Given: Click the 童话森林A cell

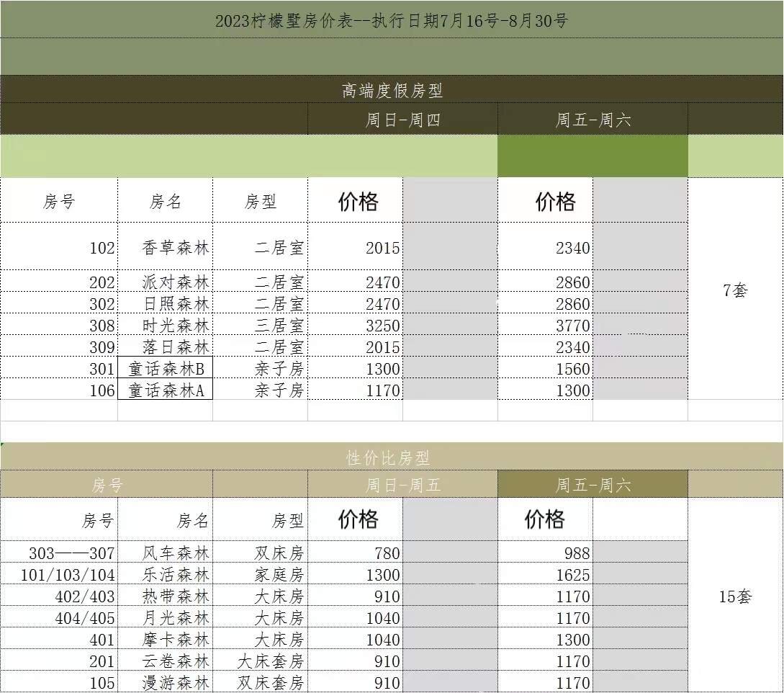Looking at the screenshot, I should [x=166, y=390].
